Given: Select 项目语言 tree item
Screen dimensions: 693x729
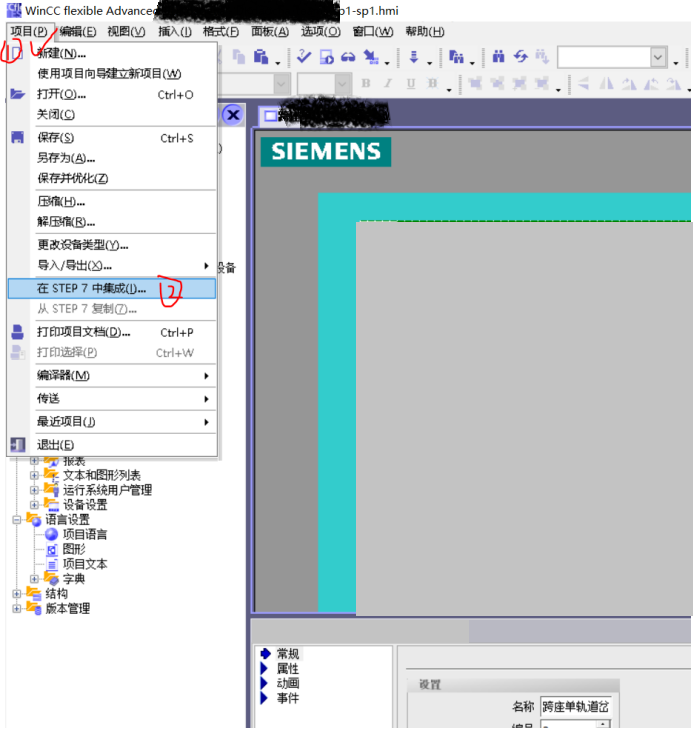Looking at the screenshot, I should 85,535.
